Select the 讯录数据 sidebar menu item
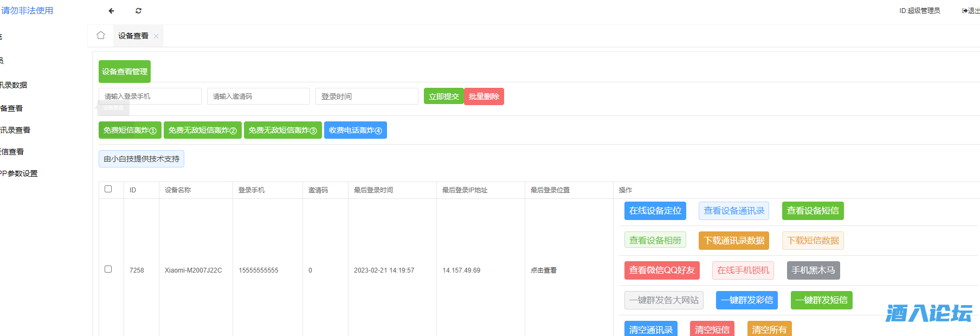980x336 pixels. pos(14,85)
